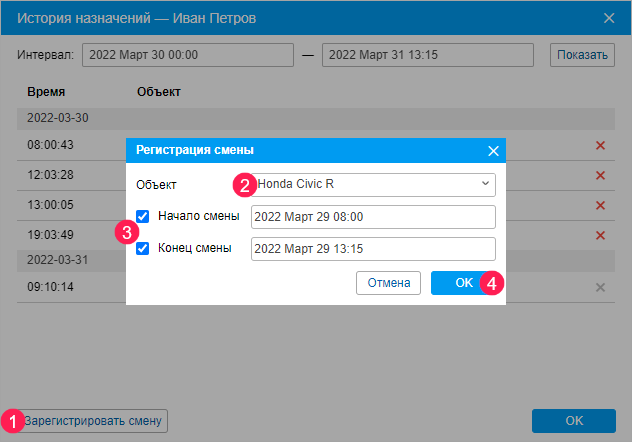
Task: Click the Время column header
Action: point(46,92)
